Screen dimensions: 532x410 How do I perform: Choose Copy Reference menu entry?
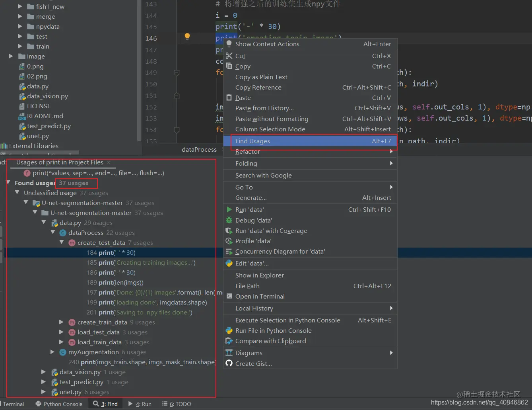310,87
